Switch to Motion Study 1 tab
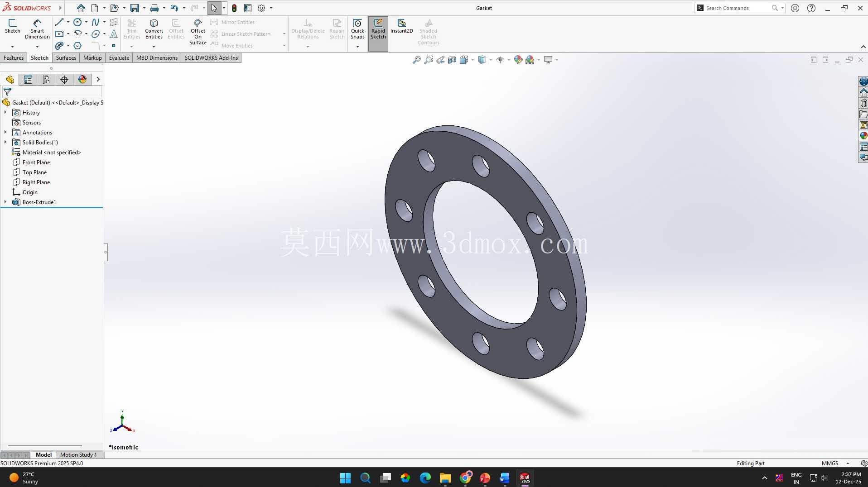 (x=78, y=455)
